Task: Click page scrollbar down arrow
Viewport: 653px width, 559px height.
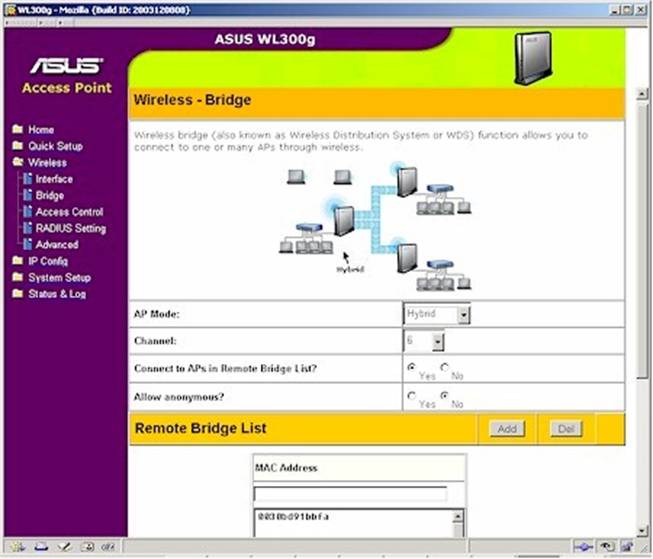Action: (x=642, y=531)
